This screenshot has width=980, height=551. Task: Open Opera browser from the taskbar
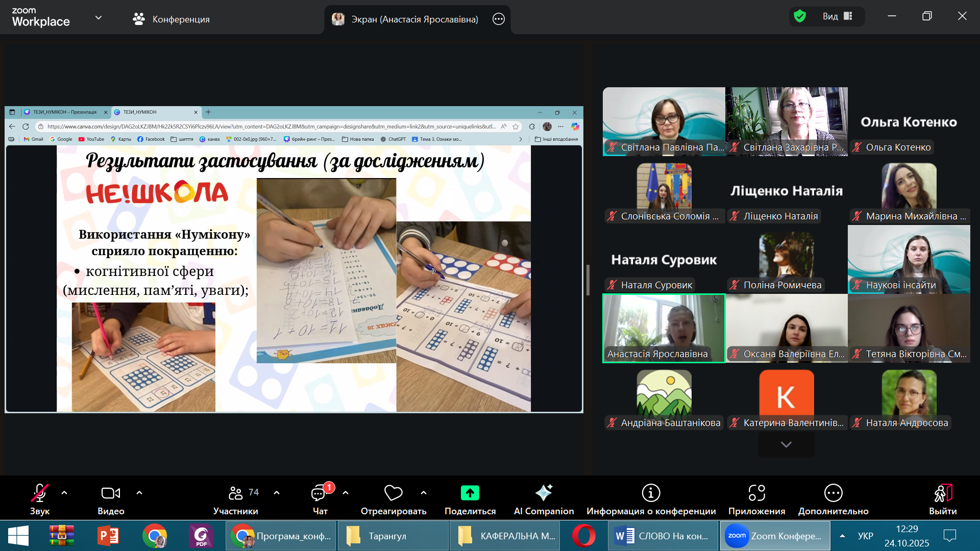584,536
